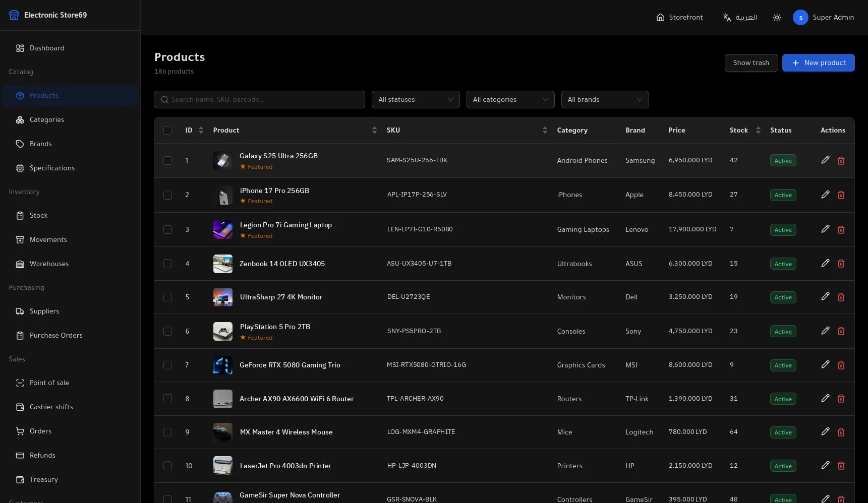The width and height of the screenshot is (868, 503).
Task: Edit Archer AX90 WiFi 6 Router
Action: [825, 398]
